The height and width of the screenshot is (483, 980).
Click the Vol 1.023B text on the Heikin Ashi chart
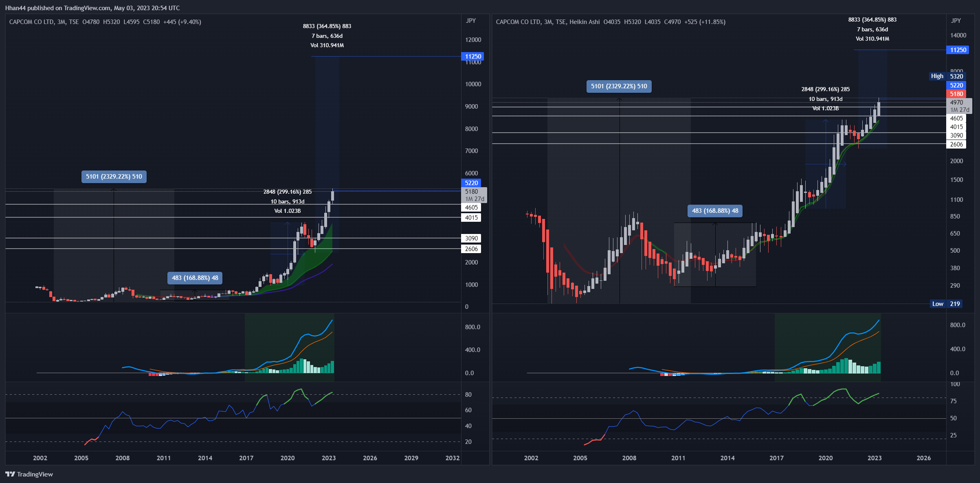[x=826, y=108]
